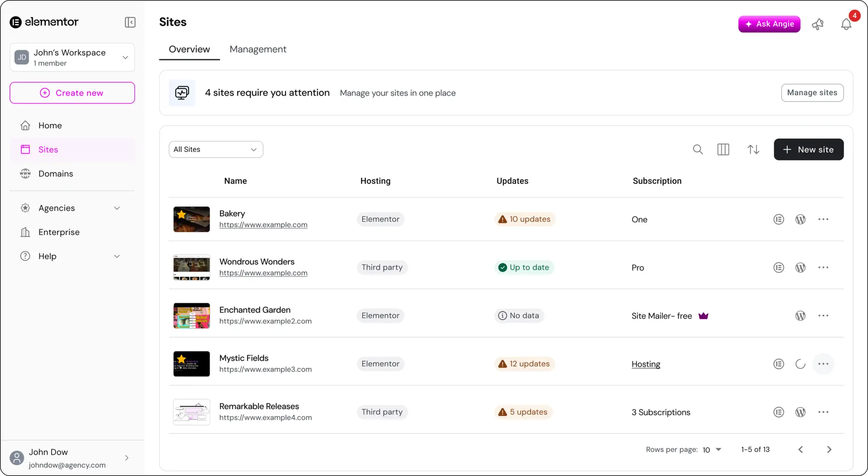The height and width of the screenshot is (476, 868).
Task: Click the Elementor logo
Action: [44, 22]
